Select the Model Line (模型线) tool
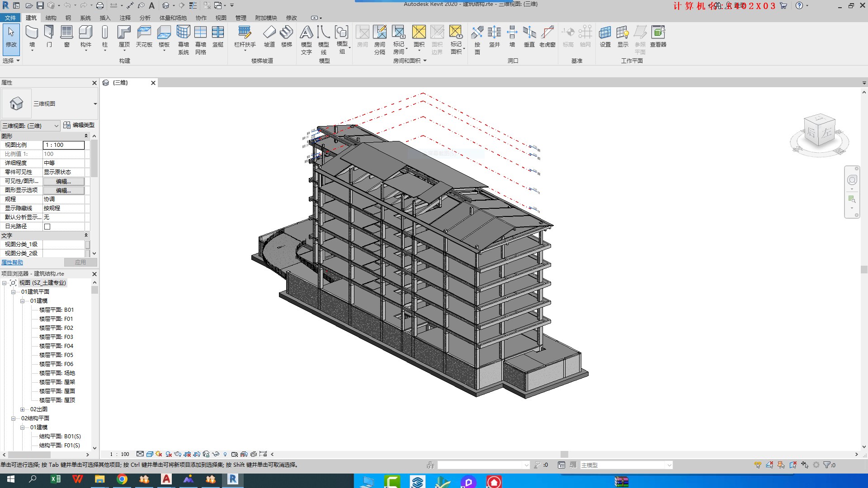This screenshot has height=488, width=868. click(x=324, y=40)
